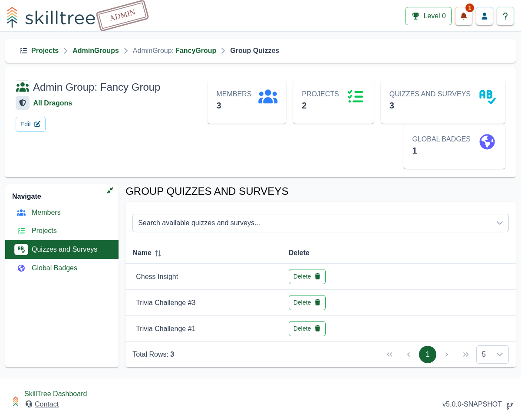
Task: Go to AdminGroups breadcrumb link
Action: [x=96, y=51]
